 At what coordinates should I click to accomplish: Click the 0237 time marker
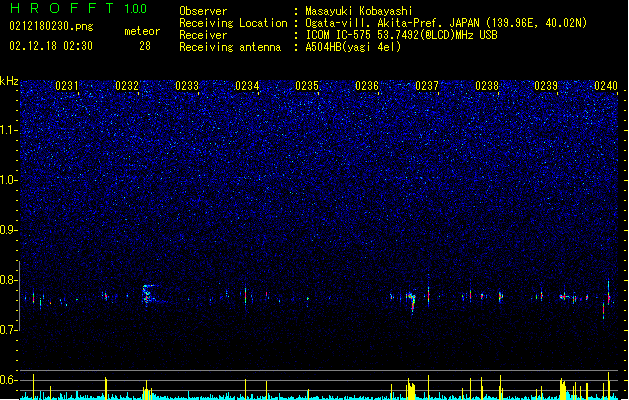[x=427, y=86]
